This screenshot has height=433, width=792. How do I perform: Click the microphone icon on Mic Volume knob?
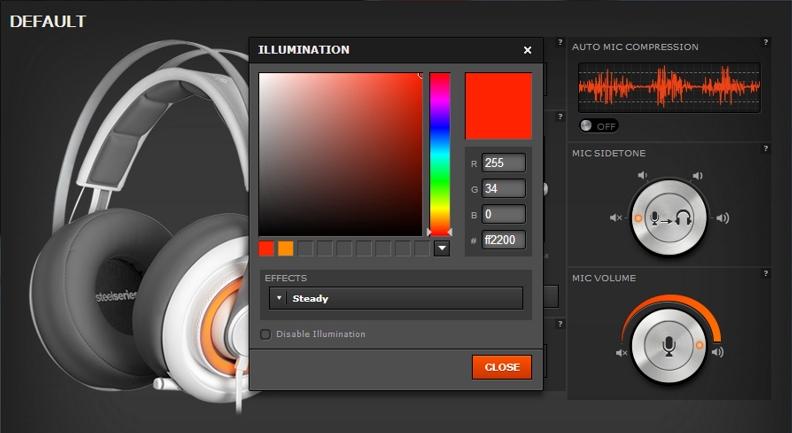pos(669,346)
